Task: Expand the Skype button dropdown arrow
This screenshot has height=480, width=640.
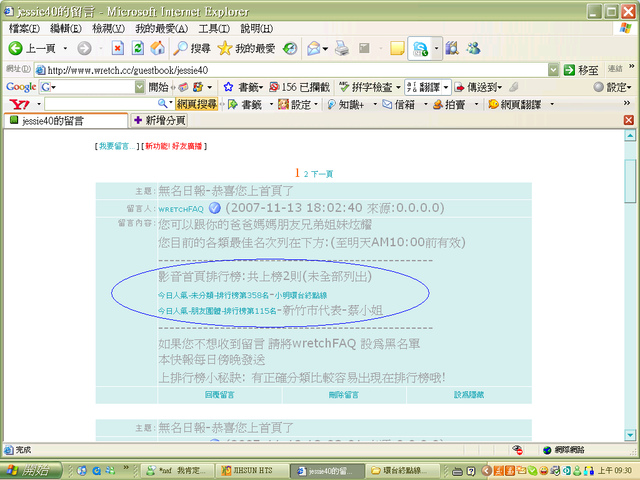Action: click(x=436, y=49)
